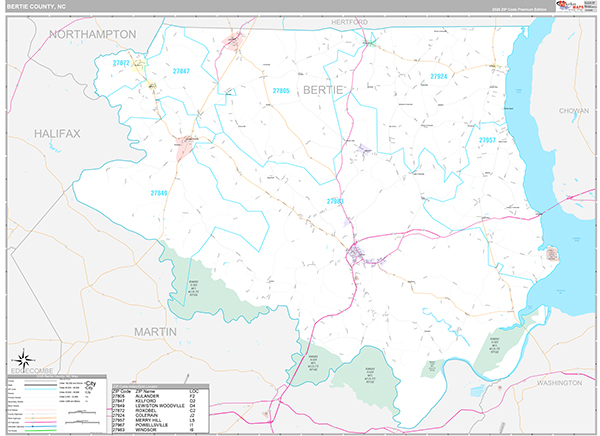Click the ZIP code label 27924
Viewport: 600px width, 436px height.
(x=440, y=77)
